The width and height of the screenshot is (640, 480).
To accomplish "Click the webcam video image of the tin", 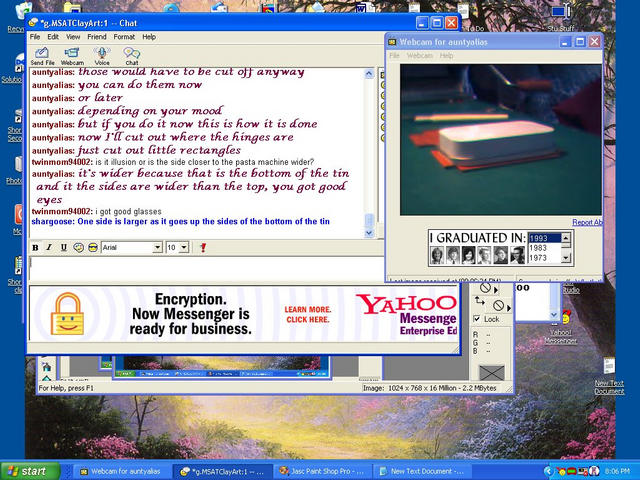I will click(500, 140).
